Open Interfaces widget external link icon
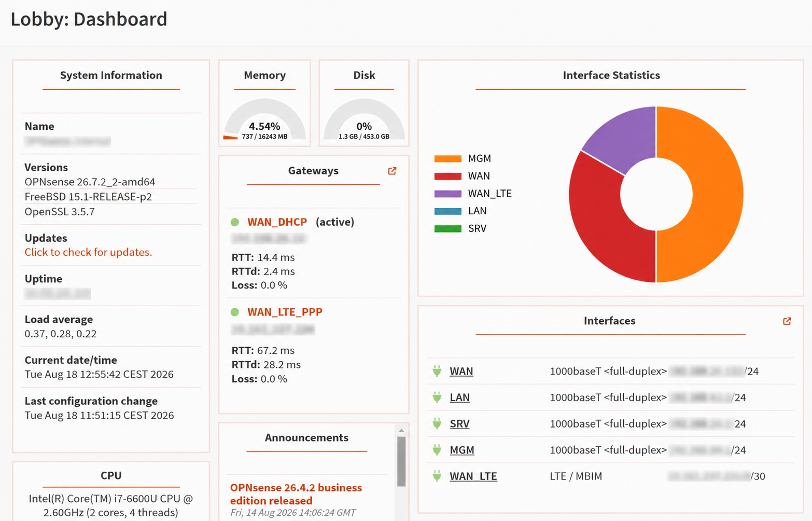This screenshot has width=812, height=521. pos(787,321)
